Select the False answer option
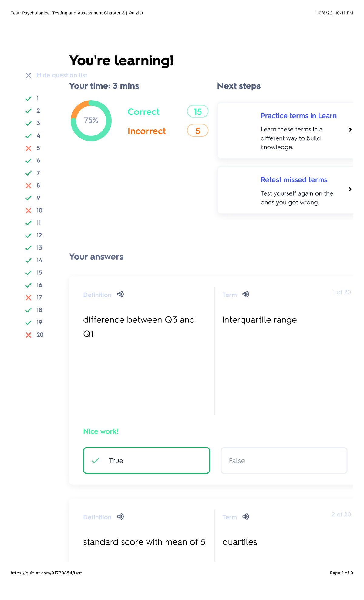The image size is (364, 600). click(284, 461)
